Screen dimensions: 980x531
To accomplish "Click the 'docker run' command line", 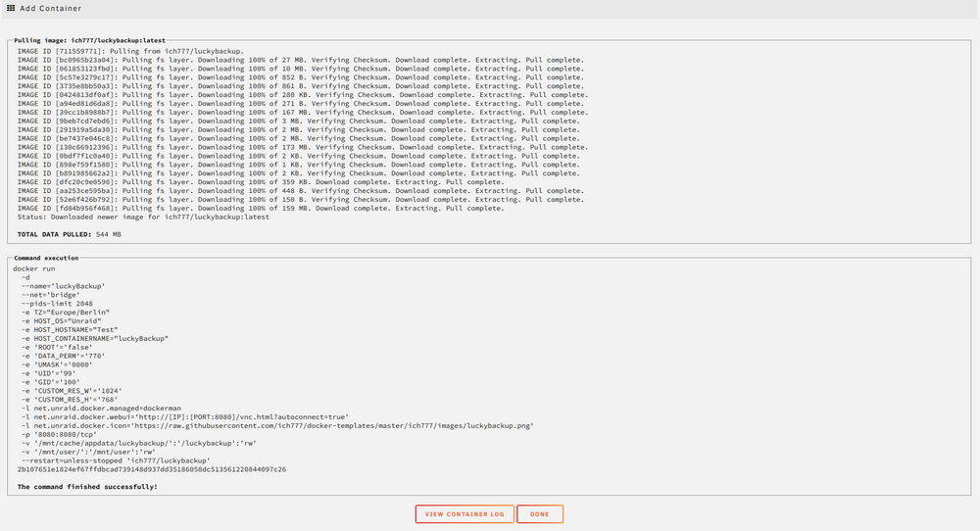I will (33, 268).
